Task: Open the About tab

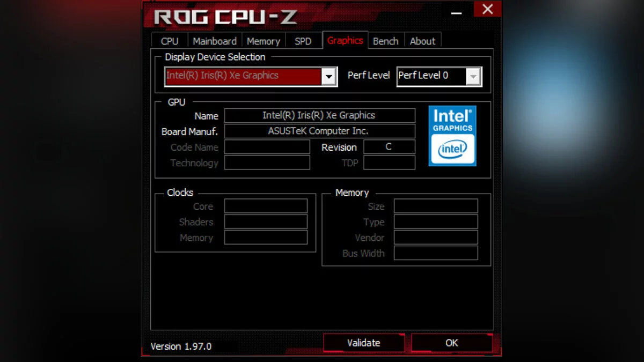Action: tap(422, 41)
